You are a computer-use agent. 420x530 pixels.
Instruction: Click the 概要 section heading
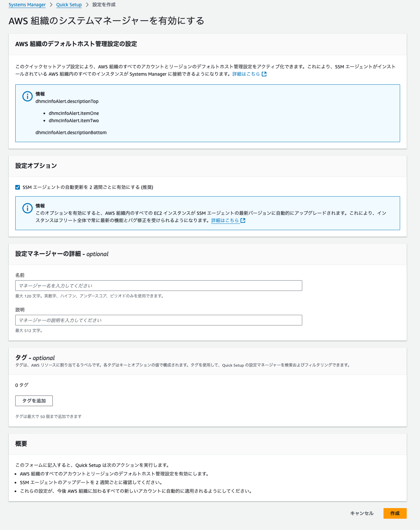21,444
